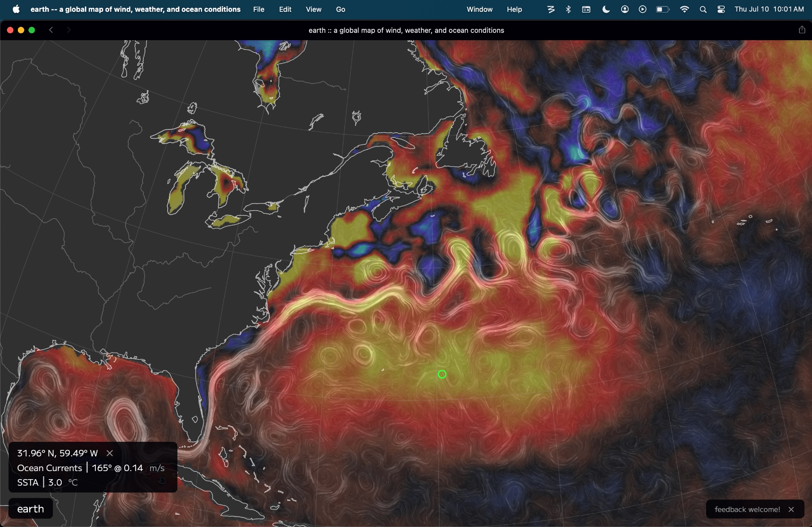Dismiss the feedback welcome banner
This screenshot has width=812, height=527.
(x=791, y=510)
